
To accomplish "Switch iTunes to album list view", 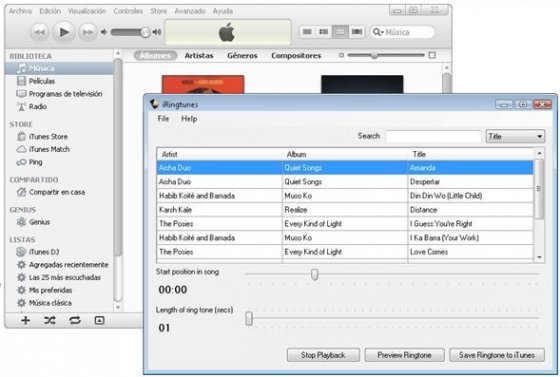I will pyautogui.click(x=324, y=32).
